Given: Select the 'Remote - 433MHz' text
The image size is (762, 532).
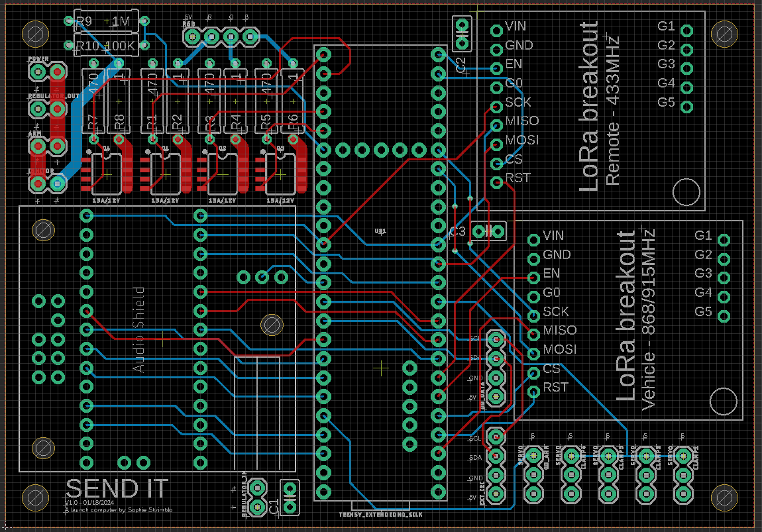Looking at the screenshot, I should pos(613,110).
